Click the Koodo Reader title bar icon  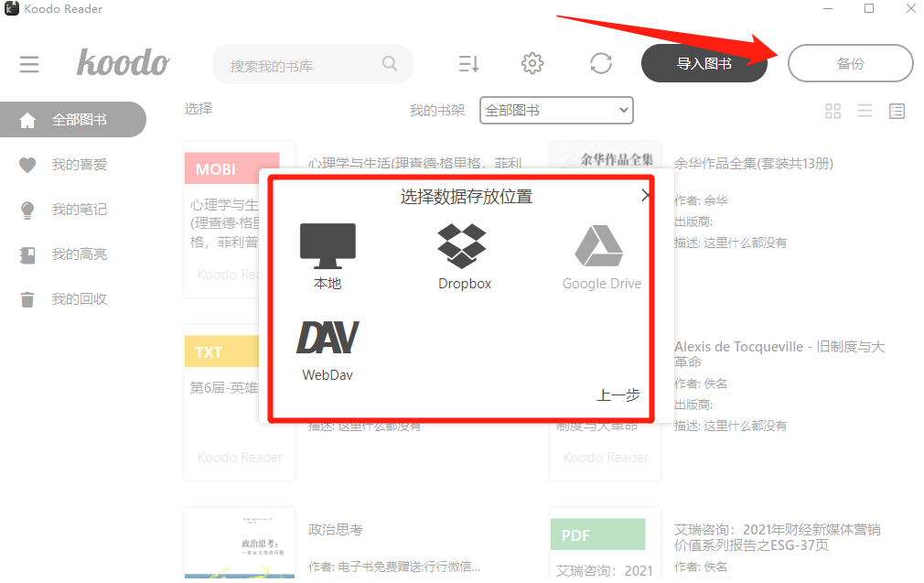pyautogui.click(x=12, y=8)
